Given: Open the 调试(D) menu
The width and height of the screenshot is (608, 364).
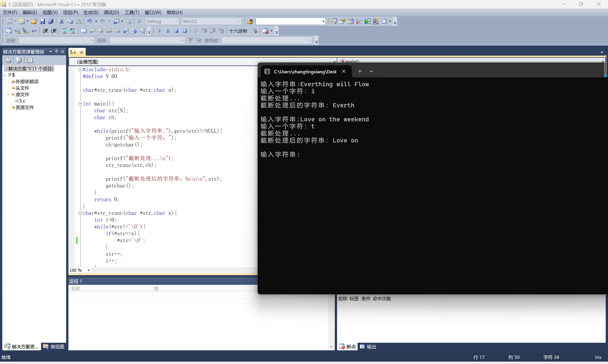Looking at the screenshot, I should coord(111,13).
